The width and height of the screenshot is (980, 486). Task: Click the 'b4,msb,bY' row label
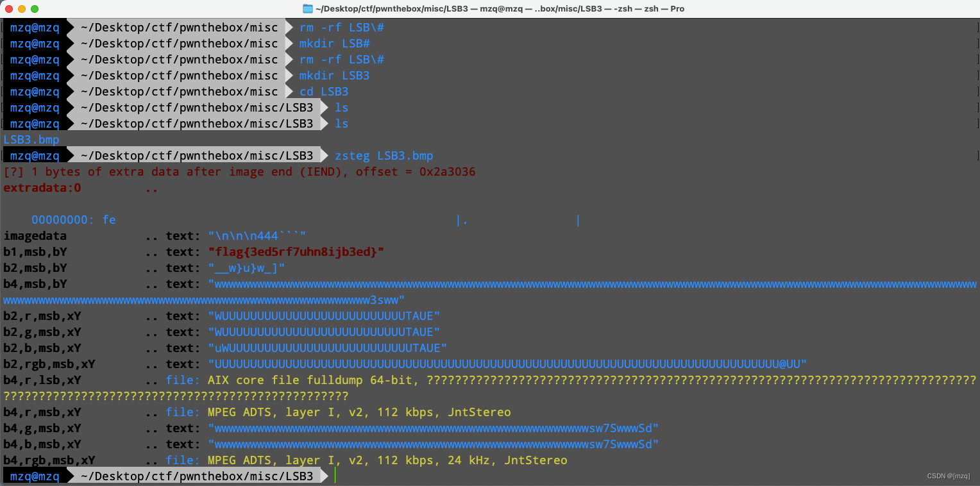(35, 284)
